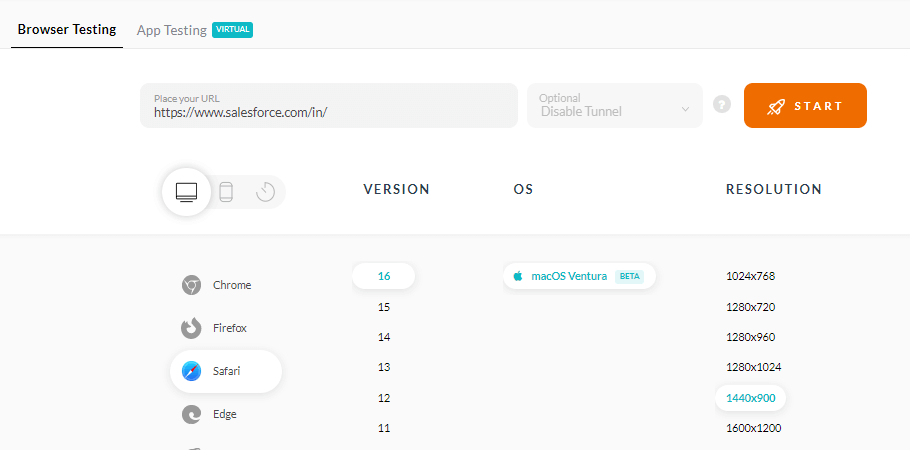Open the App Testing tab
The height and width of the screenshot is (450, 910).
click(172, 30)
